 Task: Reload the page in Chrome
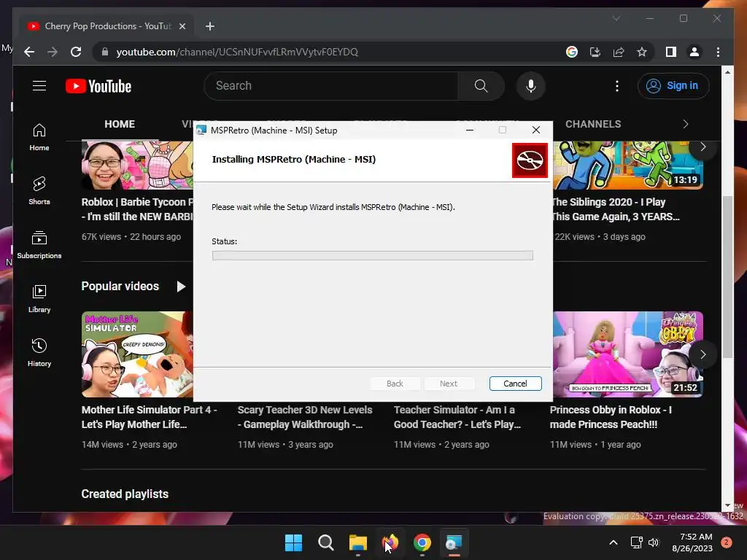[76, 52]
